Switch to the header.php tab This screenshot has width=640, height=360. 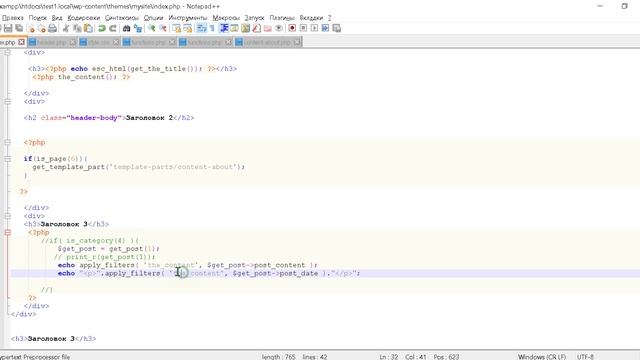coord(51,42)
